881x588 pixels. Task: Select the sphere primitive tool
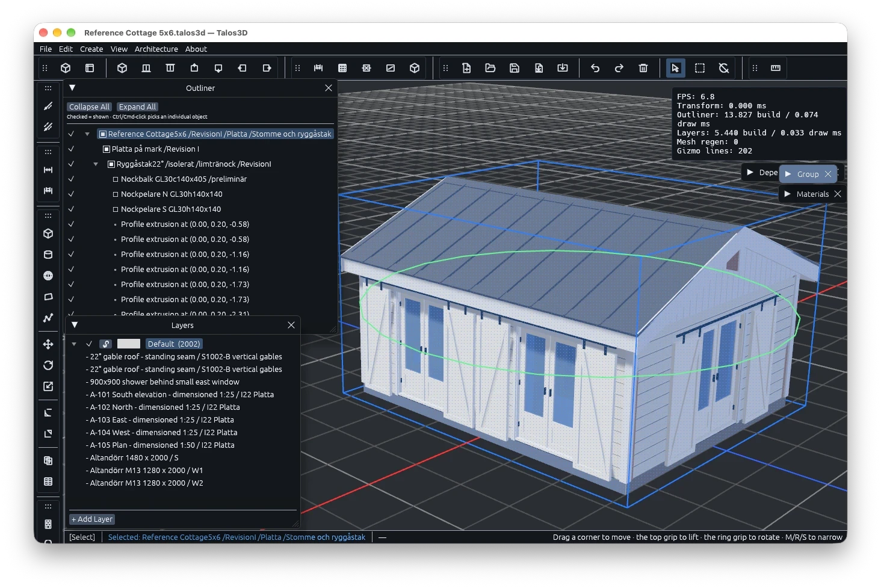[48, 276]
